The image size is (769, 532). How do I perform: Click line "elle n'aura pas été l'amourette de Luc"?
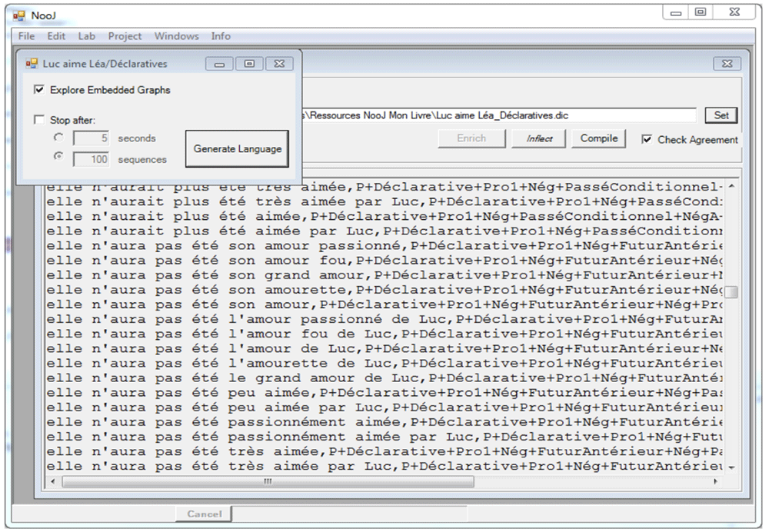(384, 364)
